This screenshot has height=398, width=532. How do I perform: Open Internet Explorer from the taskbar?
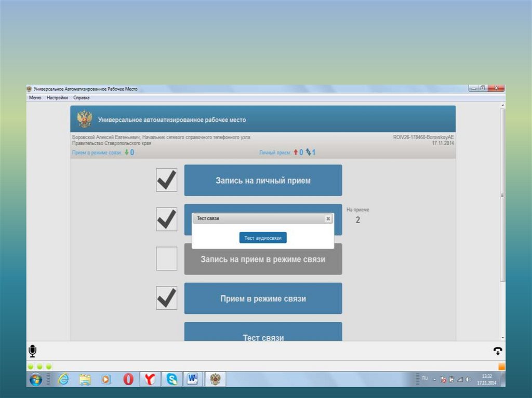(63, 379)
